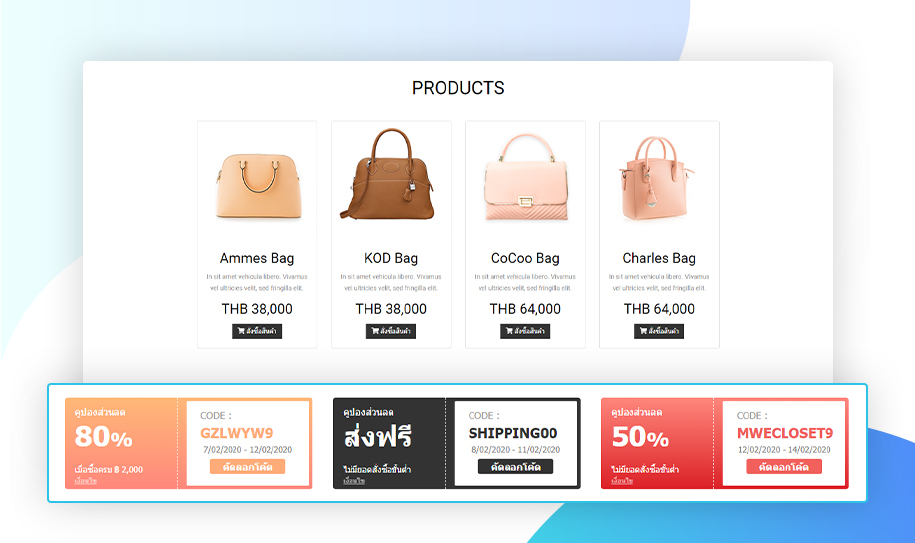This screenshot has width=915, height=543.
Task: Copy the GZLWYW9 coupon code with orange button
Action: coord(247,467)
